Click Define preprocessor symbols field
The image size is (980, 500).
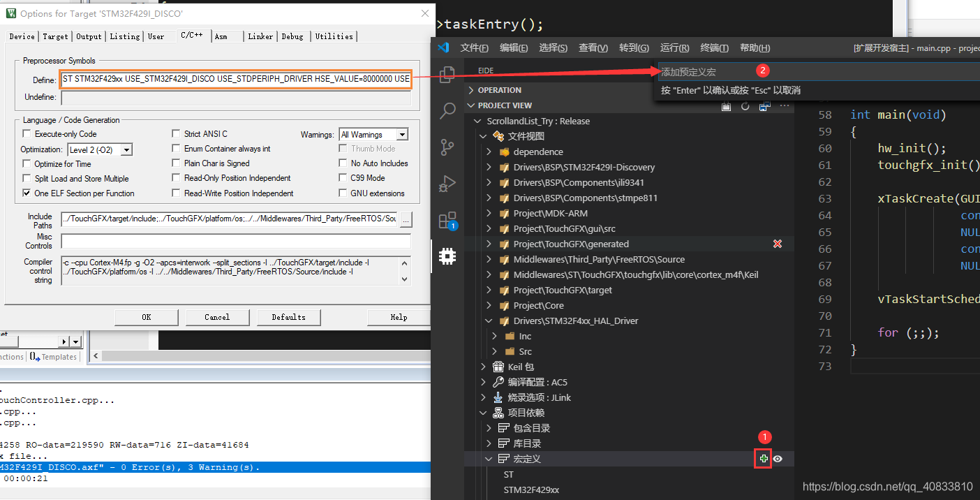click(x=236, y=79)
